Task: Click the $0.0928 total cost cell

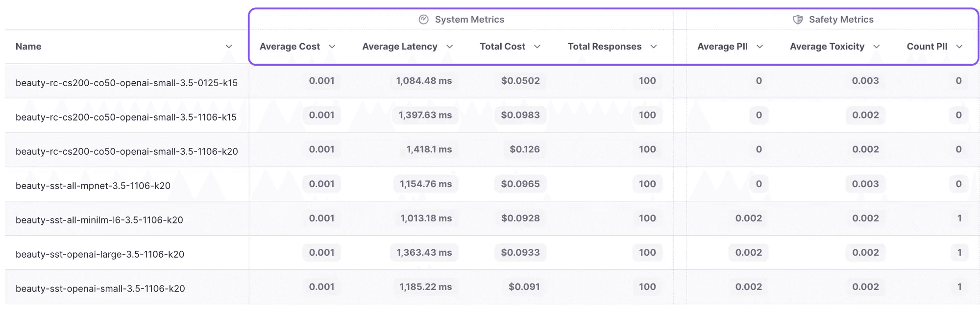Action: click(520, 218)
